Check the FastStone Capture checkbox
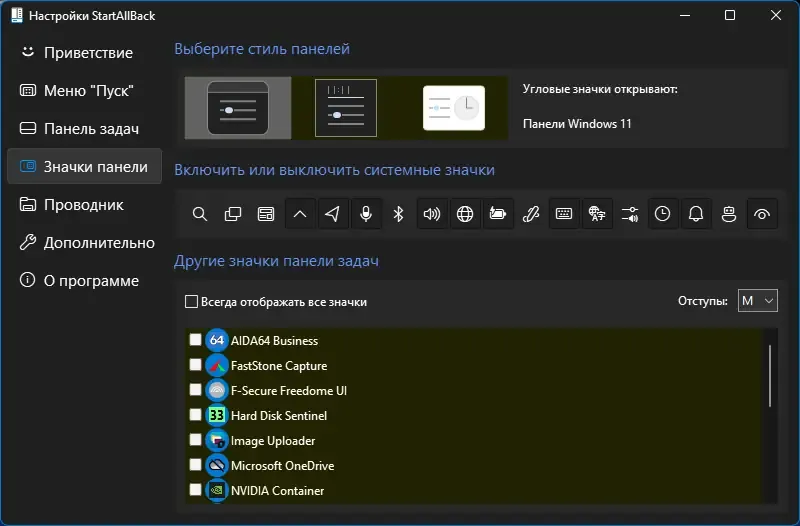 [x=195, y=364]
